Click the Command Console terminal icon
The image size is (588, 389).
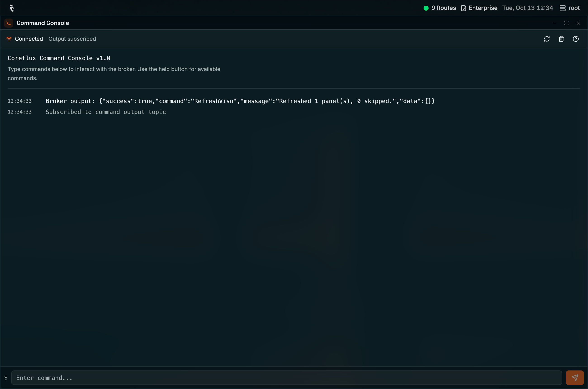point(9,23)
